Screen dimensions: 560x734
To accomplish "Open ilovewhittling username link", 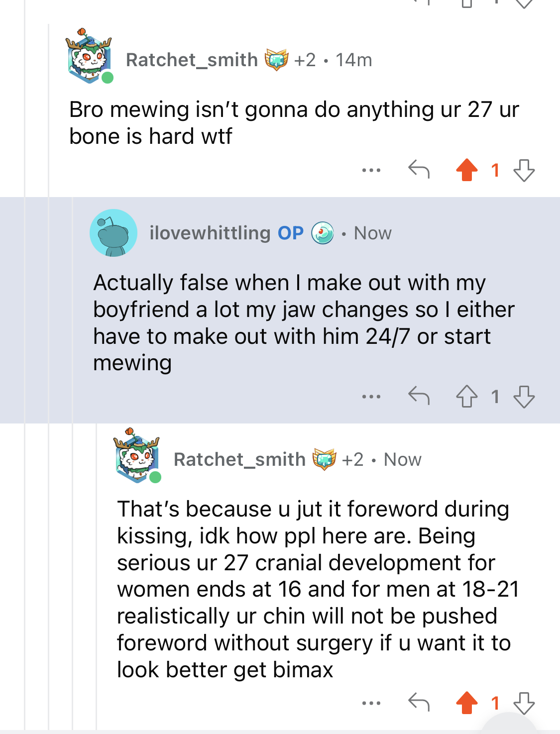I will coord(210,233).
